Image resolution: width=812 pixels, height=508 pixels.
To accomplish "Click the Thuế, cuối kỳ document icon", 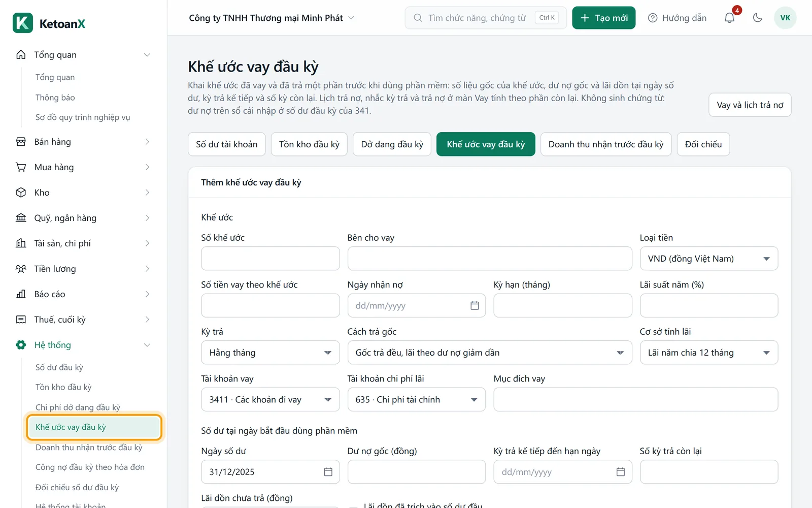I will pyautogui.click(x=21, y=320).
